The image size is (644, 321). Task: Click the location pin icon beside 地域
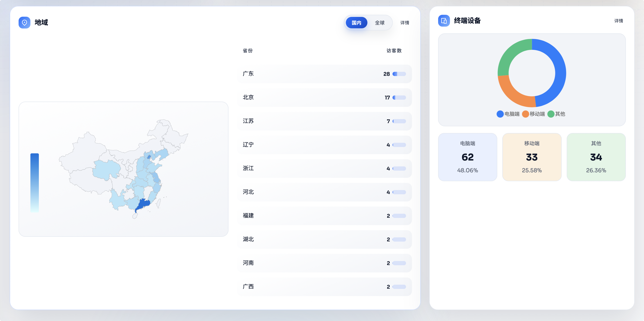coord(24,23)
